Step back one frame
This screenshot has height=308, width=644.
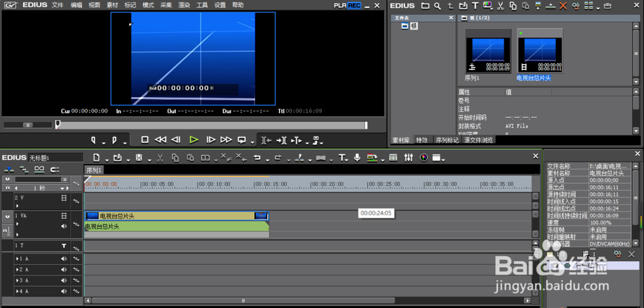pos(176,140)
